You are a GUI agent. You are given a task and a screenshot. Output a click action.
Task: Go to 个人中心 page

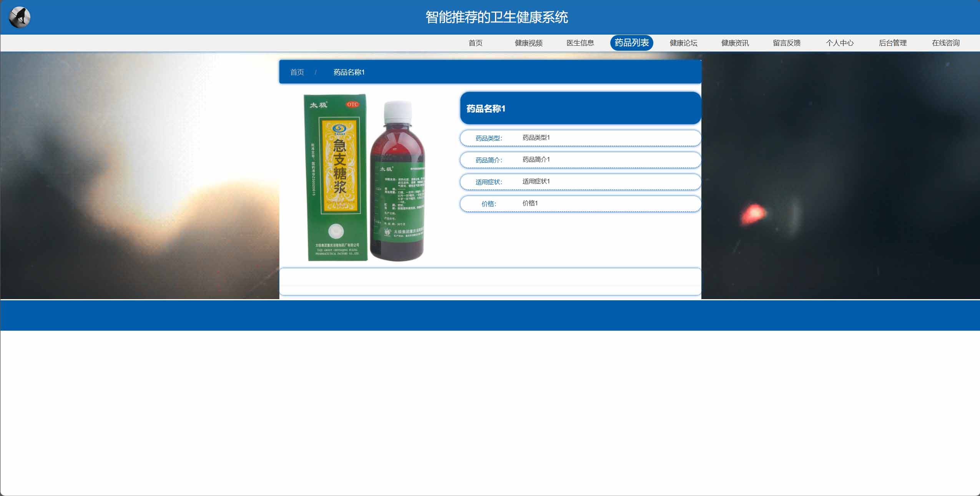[840, 43]
